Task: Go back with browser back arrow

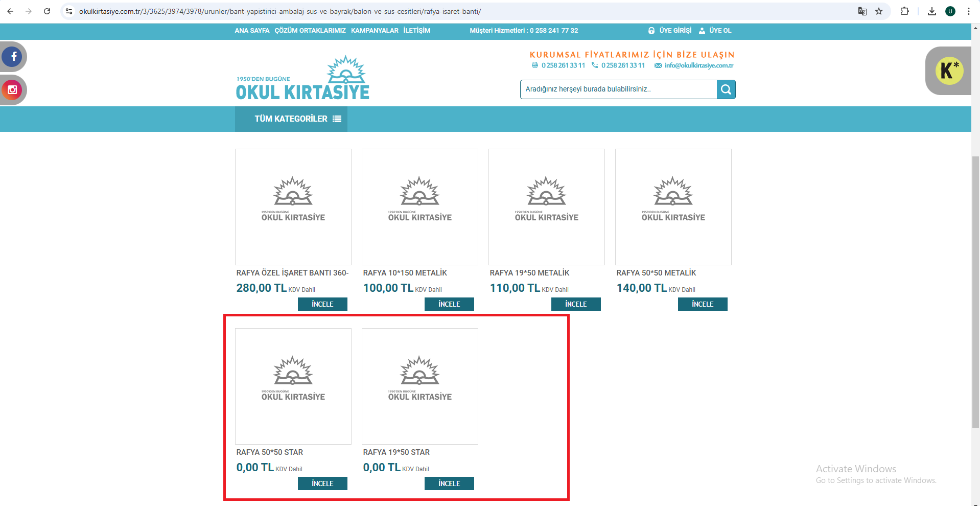Action: tap(10, 11)
